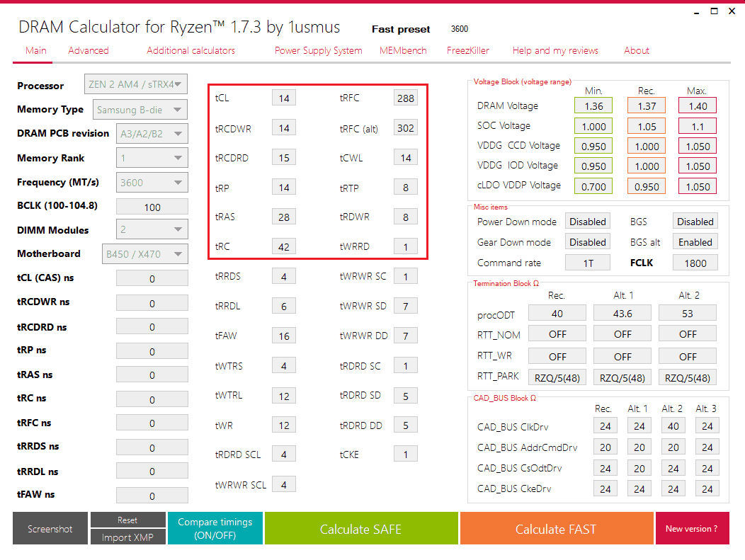This screenshot has width=745, height=560.
Task: Click the FCLK value 1800
Action: point(695,263)
